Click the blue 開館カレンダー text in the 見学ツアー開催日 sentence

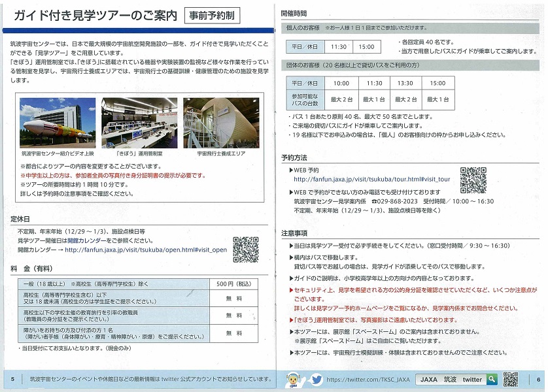[x=87, y=240]
